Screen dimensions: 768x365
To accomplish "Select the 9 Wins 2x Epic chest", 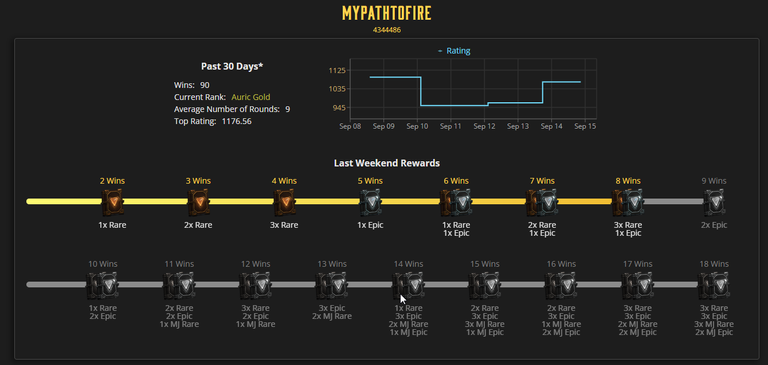I will [x=714, y=202].
